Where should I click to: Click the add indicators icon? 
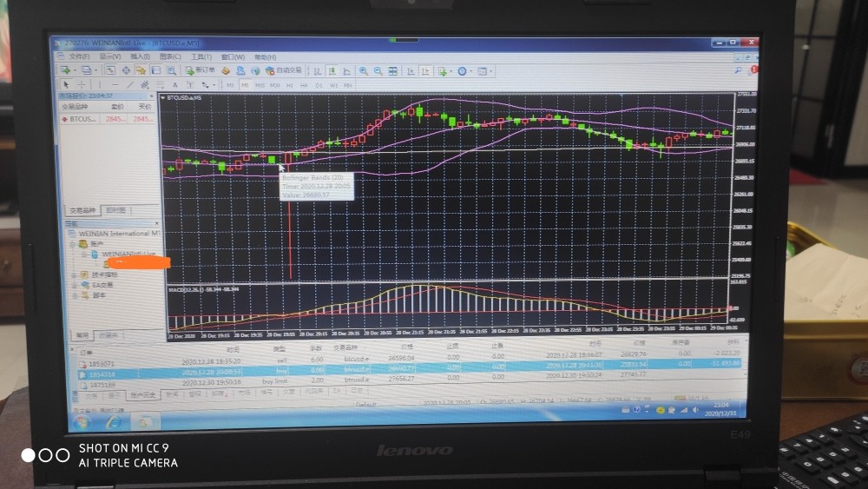click(x=443, y=71)
